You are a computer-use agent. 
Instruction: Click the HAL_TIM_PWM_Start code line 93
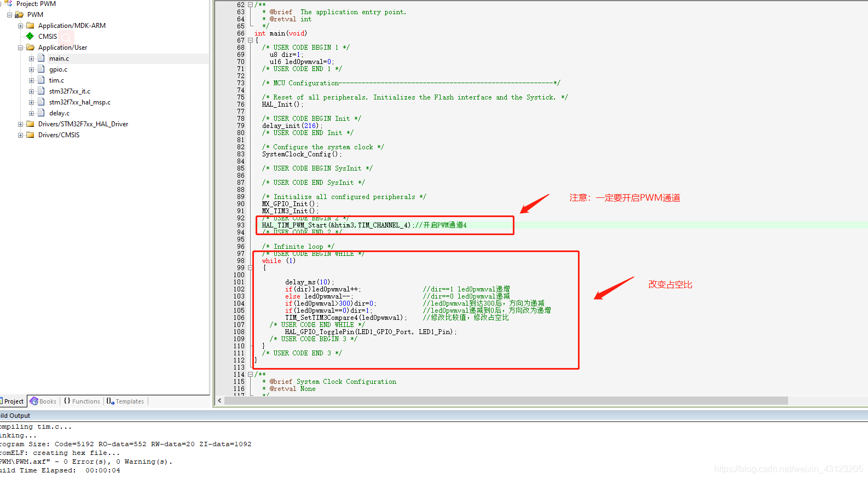(364, 225)
